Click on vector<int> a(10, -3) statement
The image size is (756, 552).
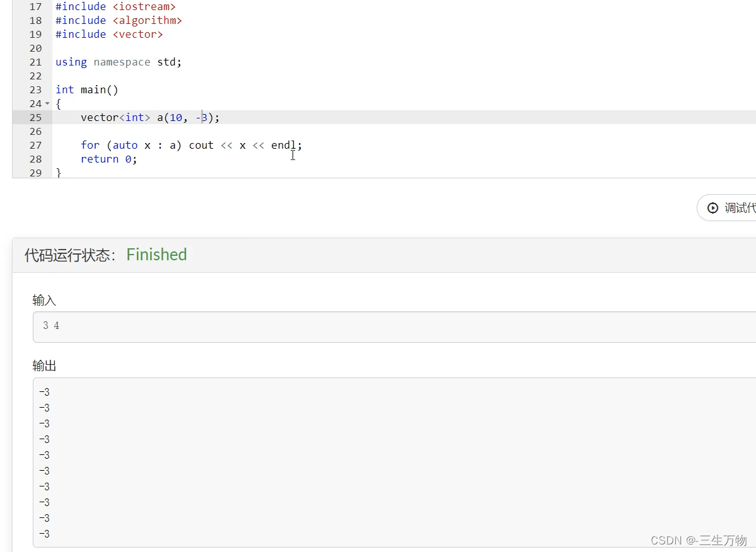150,118
